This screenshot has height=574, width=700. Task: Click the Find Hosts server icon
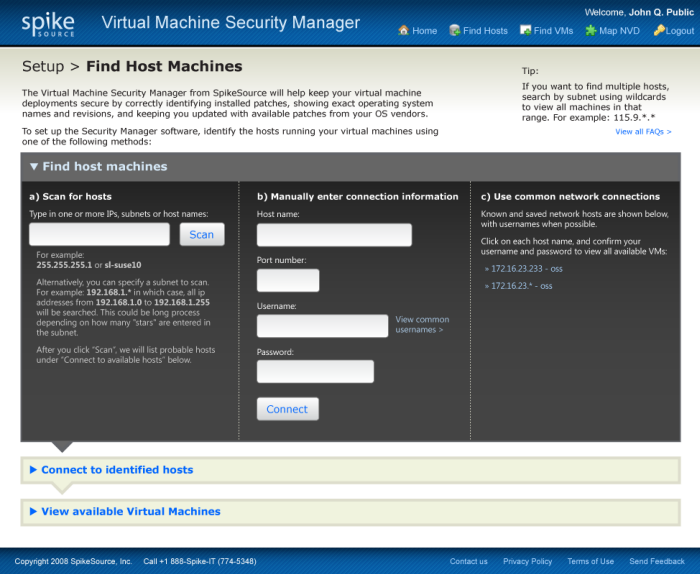[454, 30]
